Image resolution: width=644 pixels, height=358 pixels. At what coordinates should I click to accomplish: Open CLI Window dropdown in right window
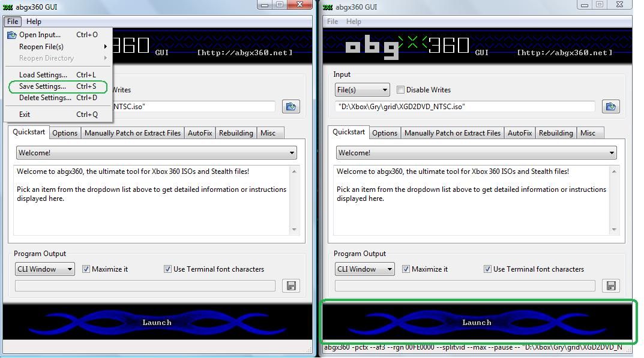pos(365,269)
